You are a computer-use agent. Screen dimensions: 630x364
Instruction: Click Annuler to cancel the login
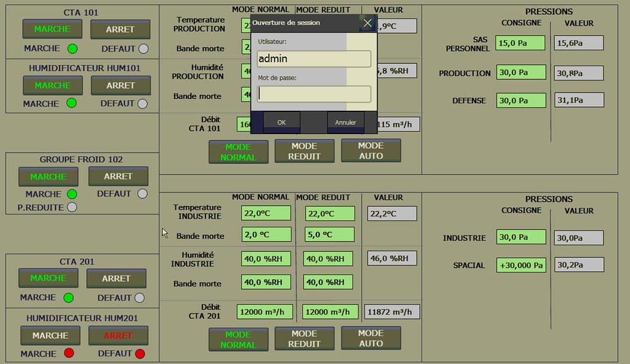345,122
